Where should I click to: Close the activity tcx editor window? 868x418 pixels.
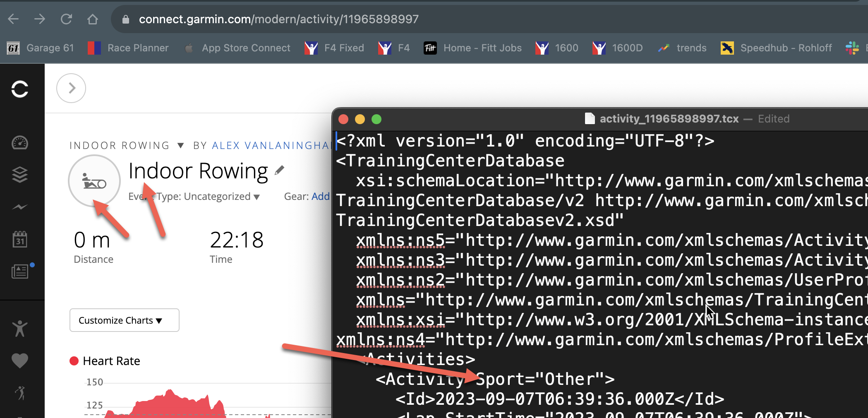coord(343,119)
